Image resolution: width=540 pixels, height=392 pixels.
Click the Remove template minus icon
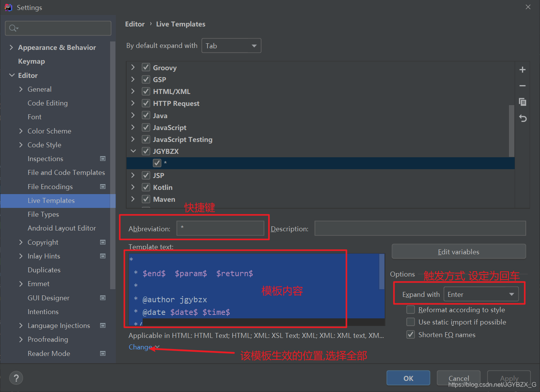coord(522,86)
